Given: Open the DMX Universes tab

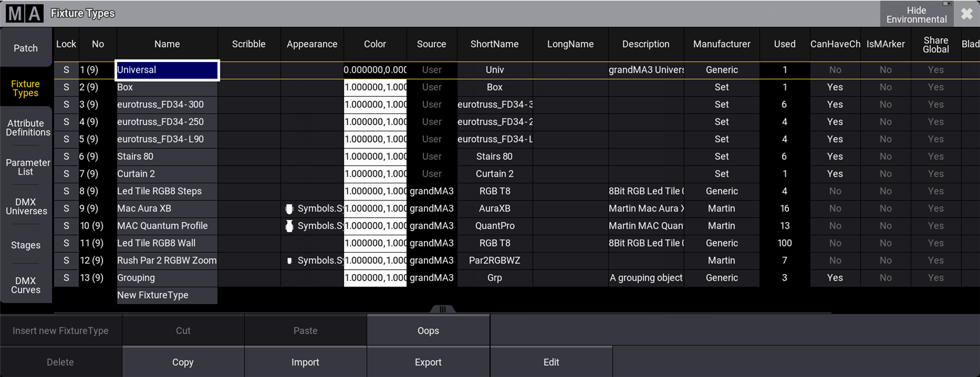Looking at the screenshot, I should click(x=26, y=207).
